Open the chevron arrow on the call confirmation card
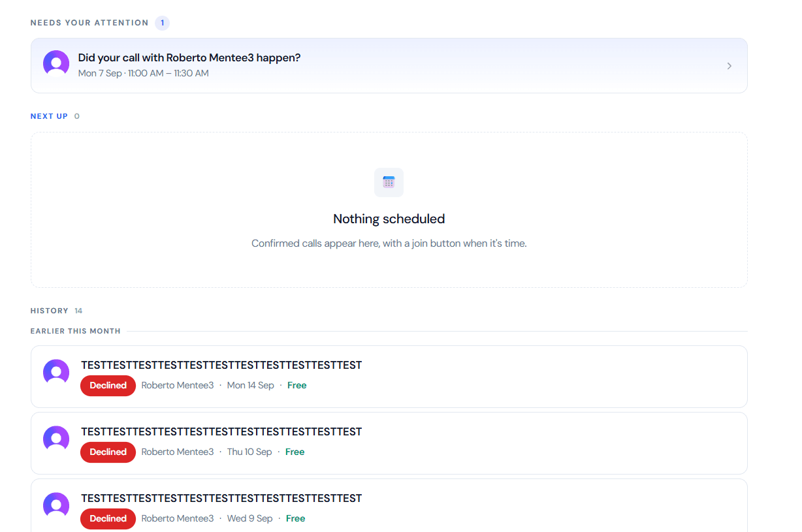 coord(730,66)
